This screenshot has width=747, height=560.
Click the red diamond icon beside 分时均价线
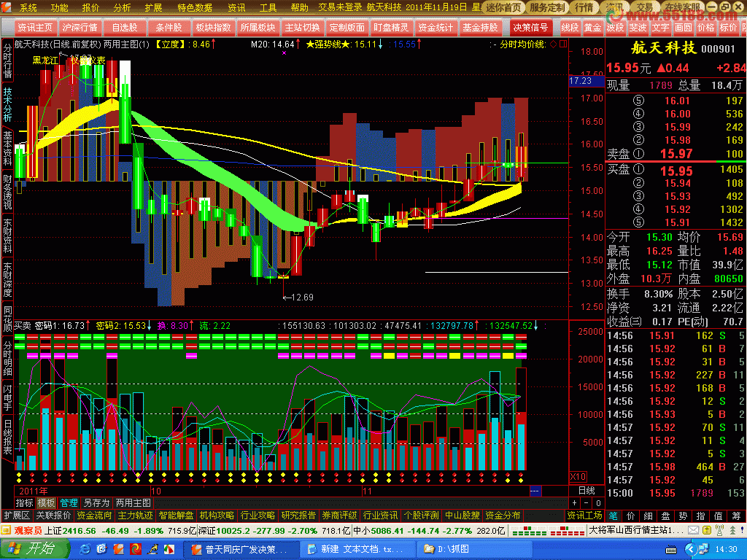[553, 44]
